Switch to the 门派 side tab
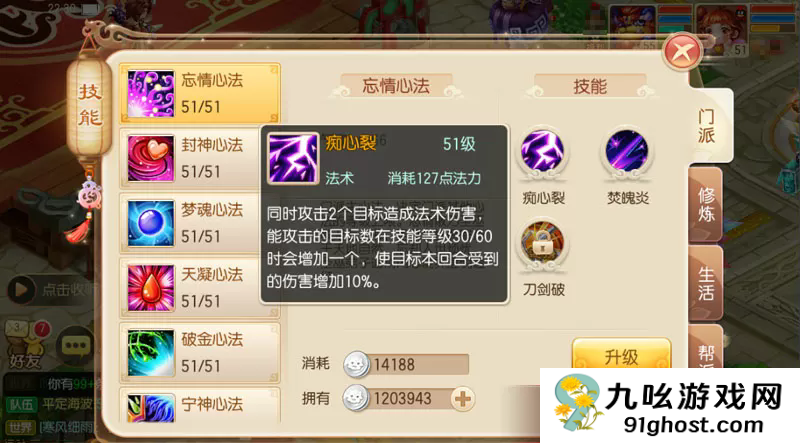The width and height of the screenshot is (800, 443). [707, 126]
